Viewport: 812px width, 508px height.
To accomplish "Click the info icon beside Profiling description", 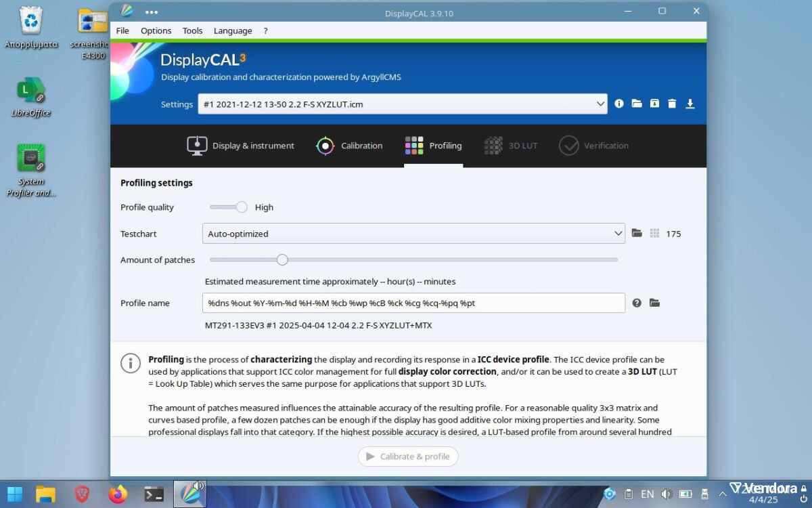I will [x=131, y=362].
